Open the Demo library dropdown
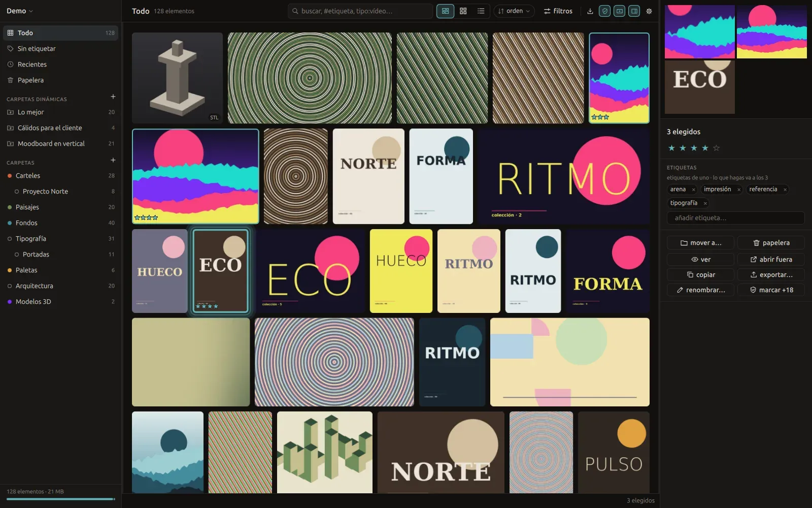Screen dimensions: 812x508 coord(20,11)
